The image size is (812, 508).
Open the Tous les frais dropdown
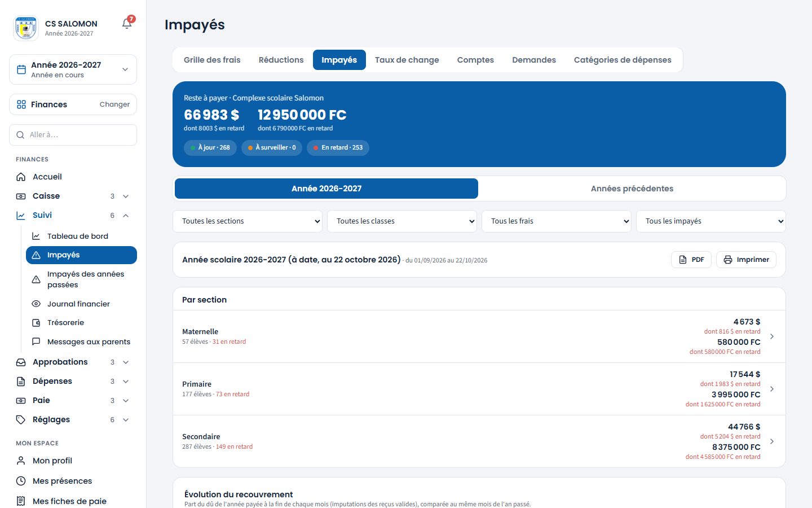click(x=557, y=221)
